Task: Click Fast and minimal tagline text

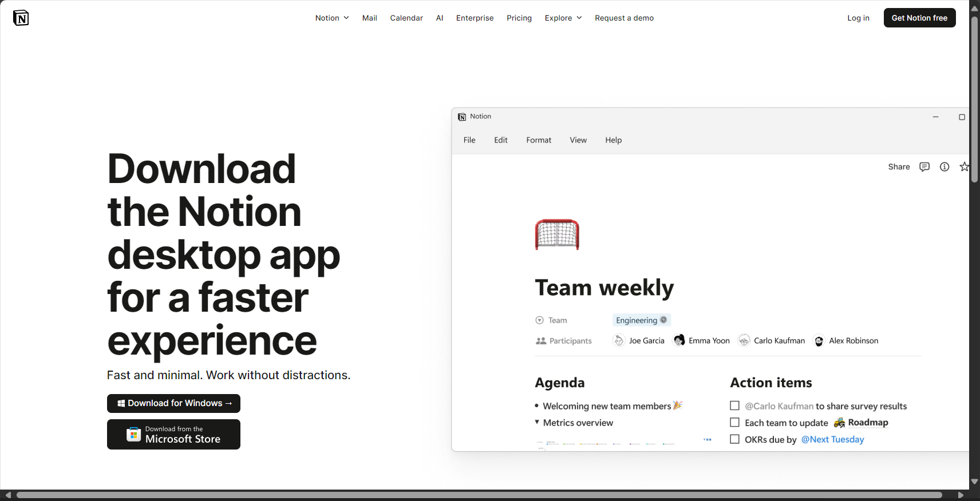Action: [228, 375]
